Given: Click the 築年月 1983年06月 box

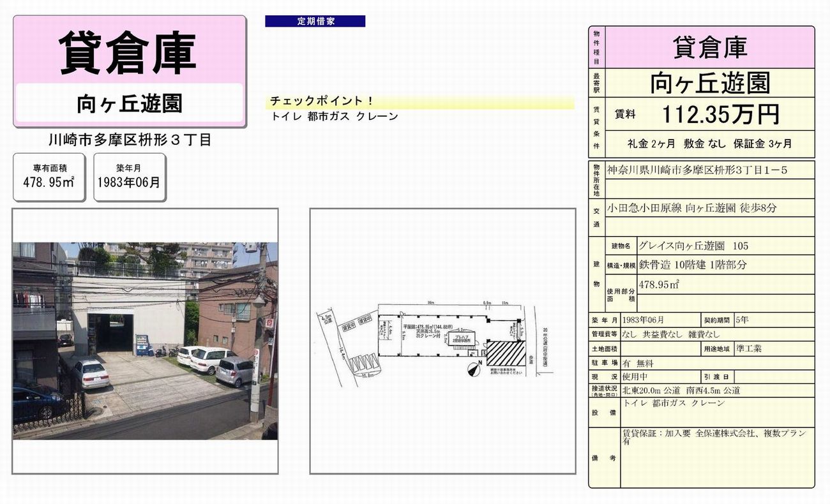Looking at the screenshot, I should (129, 177).
